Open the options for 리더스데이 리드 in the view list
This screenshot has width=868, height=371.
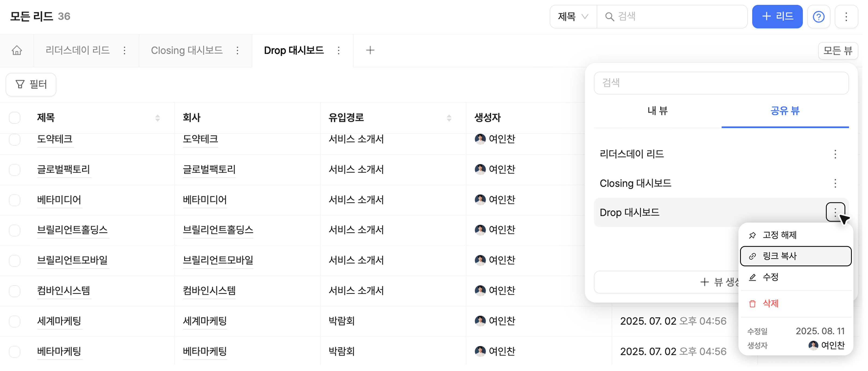point(835,154)
